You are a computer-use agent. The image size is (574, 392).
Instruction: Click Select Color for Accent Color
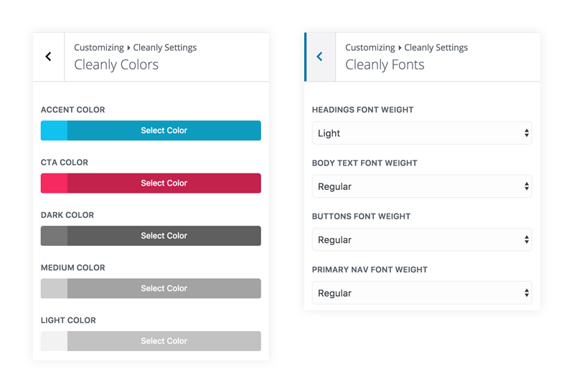point(164,130)
